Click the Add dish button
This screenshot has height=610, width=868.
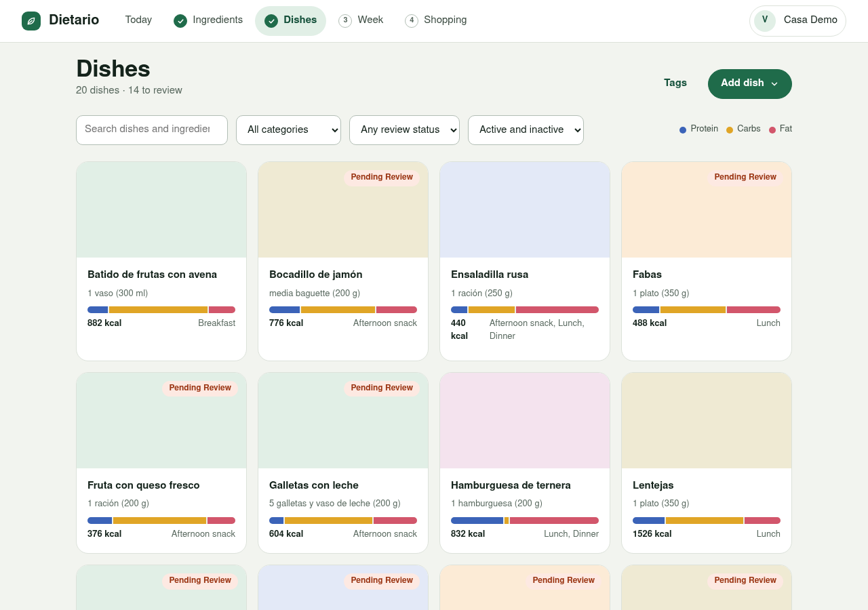coord(750,84)
